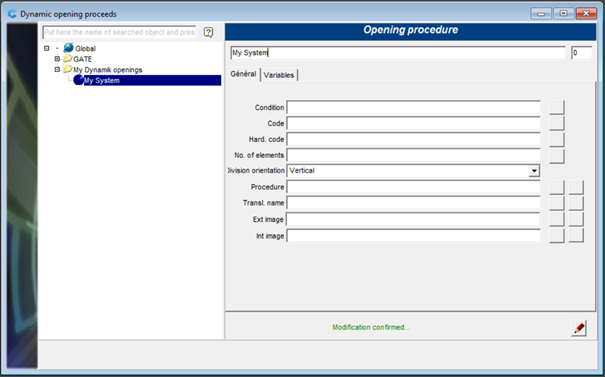
Task: Click into the Code input field
Action: pos(413,123)
